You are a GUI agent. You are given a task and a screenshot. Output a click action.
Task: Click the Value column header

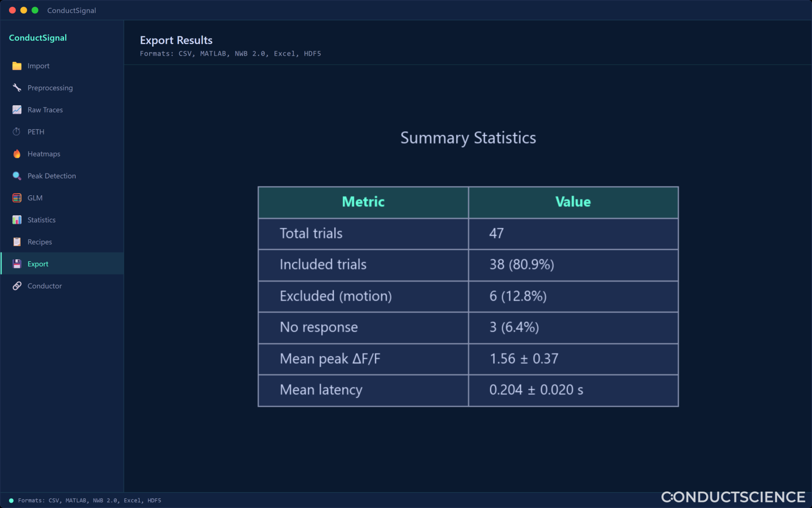[573, 202]
